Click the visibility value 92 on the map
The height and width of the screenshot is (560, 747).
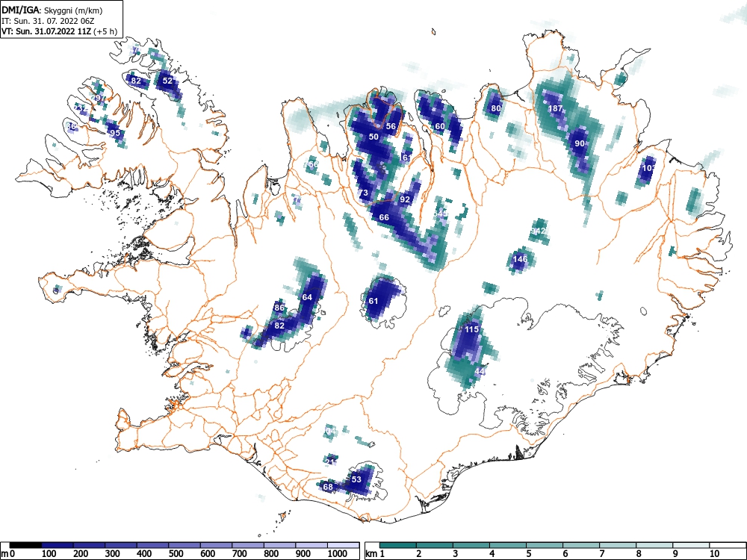(x=405, y=199)
